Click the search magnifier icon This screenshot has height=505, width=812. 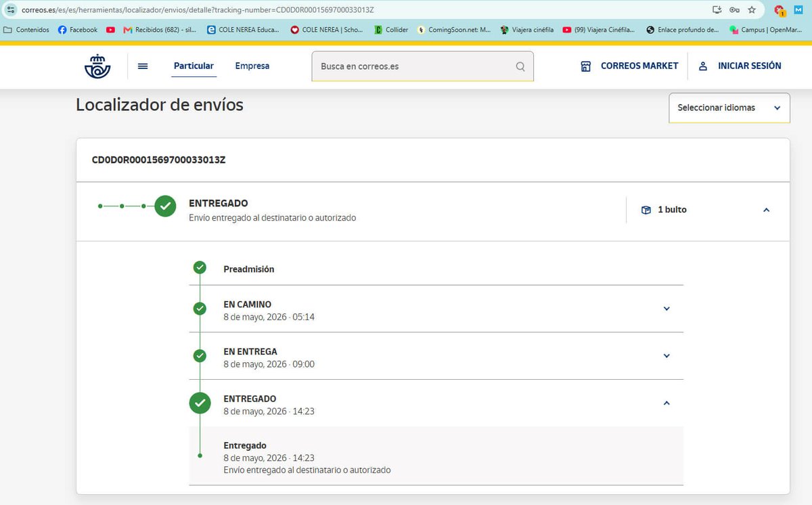[520, 66]
